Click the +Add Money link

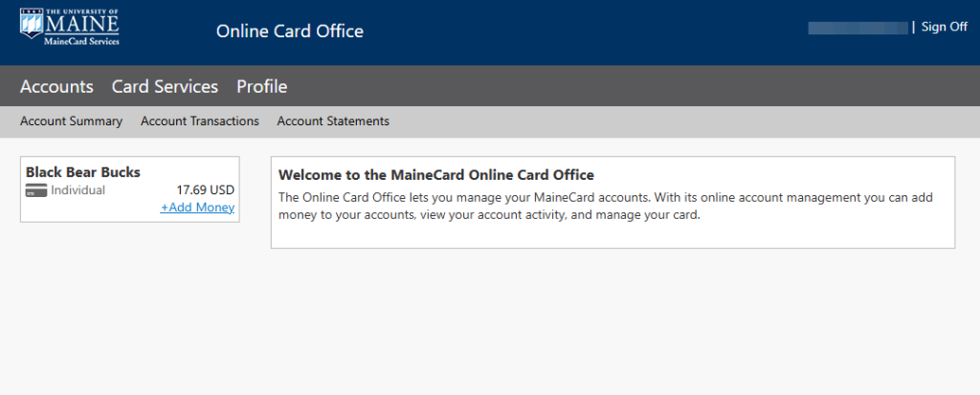pyautogui.click(x=197, y=208)
